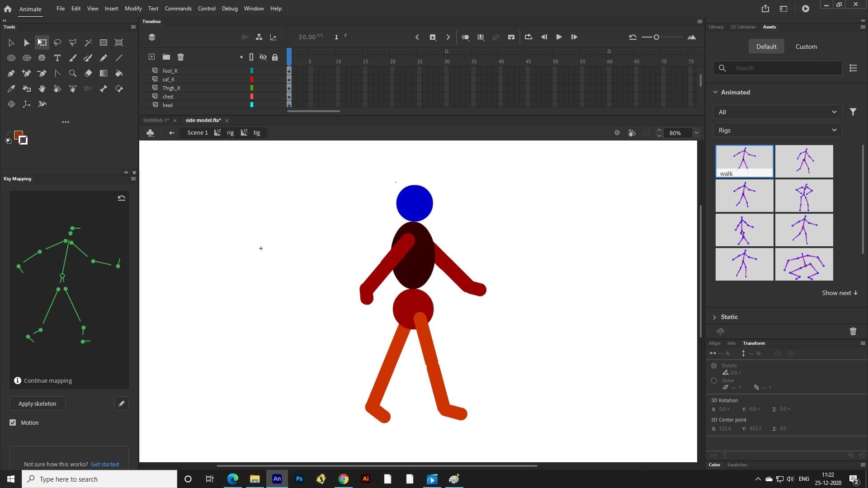Switch to the Library tab
The height and width of the screenshot is (488, 868).
[x=716, y=27]
